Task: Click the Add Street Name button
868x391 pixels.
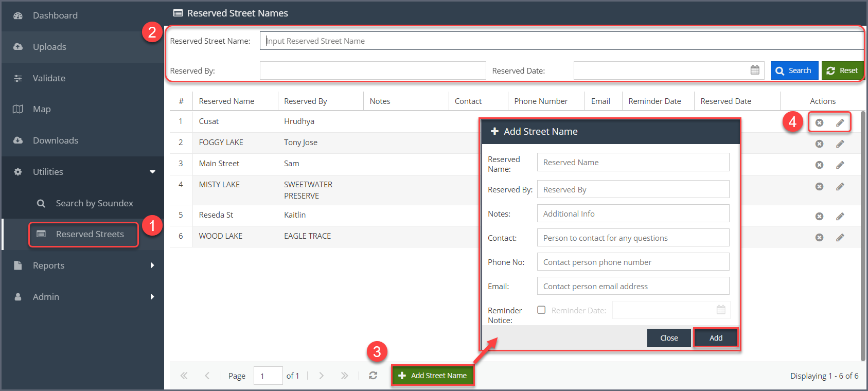Action: [x=433, y=376]
